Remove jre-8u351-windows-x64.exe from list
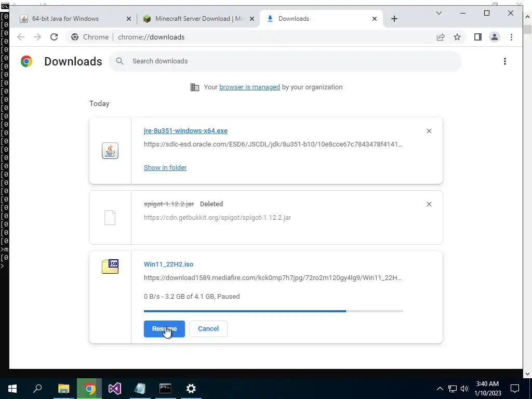This screenshot has width=532, height=399. [429, 131]
